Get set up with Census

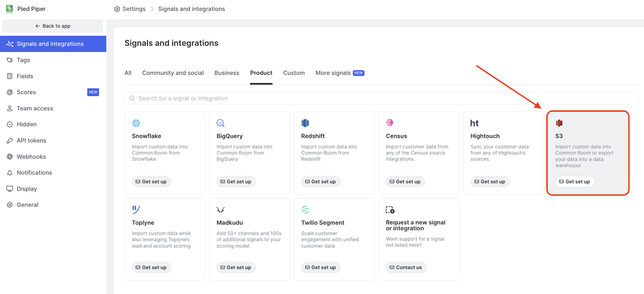405,182
